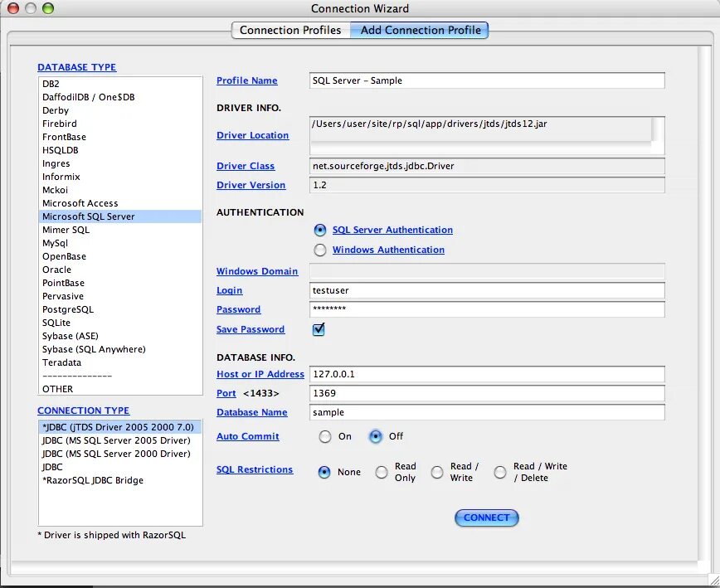Focus the Password input field
The image size is (720, 588).
[x=487, y=309]
